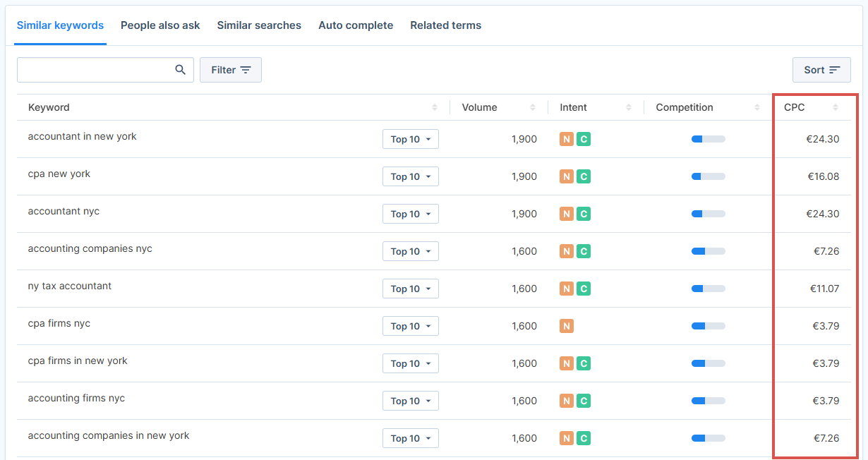The image size is (868, 460).
Task: Select the keyword 'accounting companies in new york'
Action: pos(109,435)
